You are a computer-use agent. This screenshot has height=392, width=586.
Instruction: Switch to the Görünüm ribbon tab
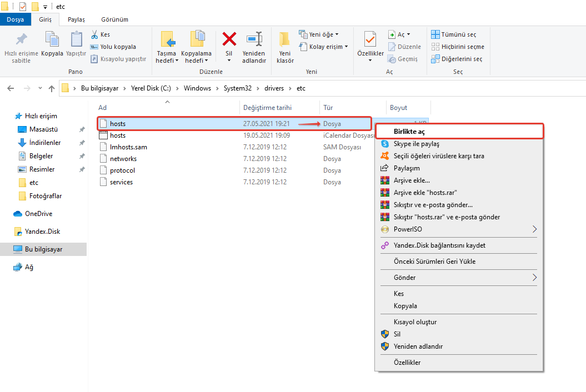pos(114,19)
